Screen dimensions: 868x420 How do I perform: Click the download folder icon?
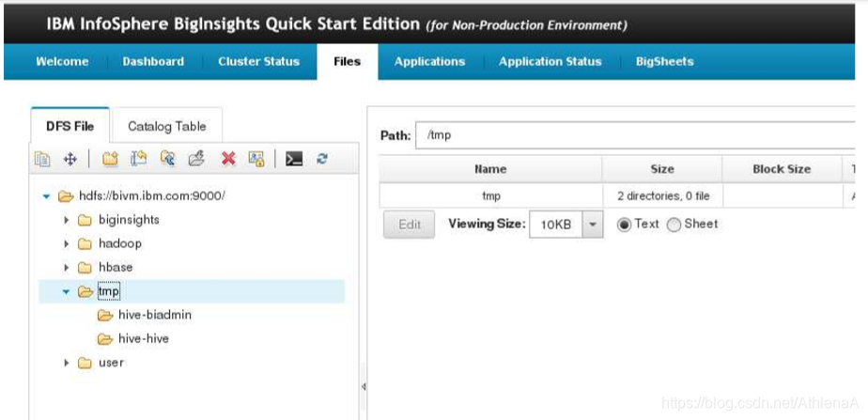coord(196,160)
